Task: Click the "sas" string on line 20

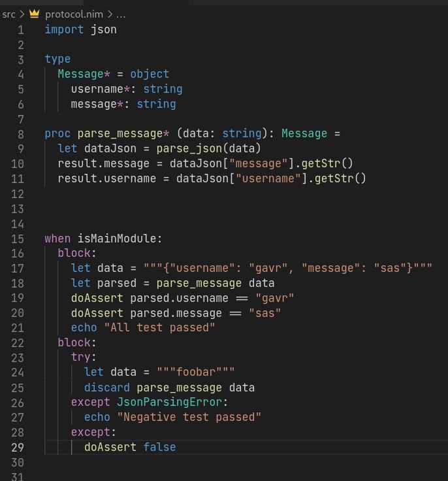Action: [x=265, y=313]
